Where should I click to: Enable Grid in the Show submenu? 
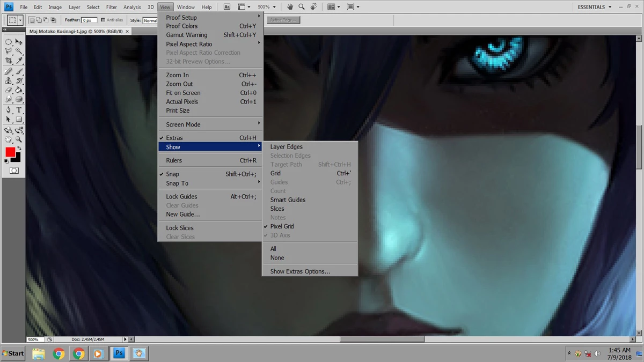tap(310, 173)
